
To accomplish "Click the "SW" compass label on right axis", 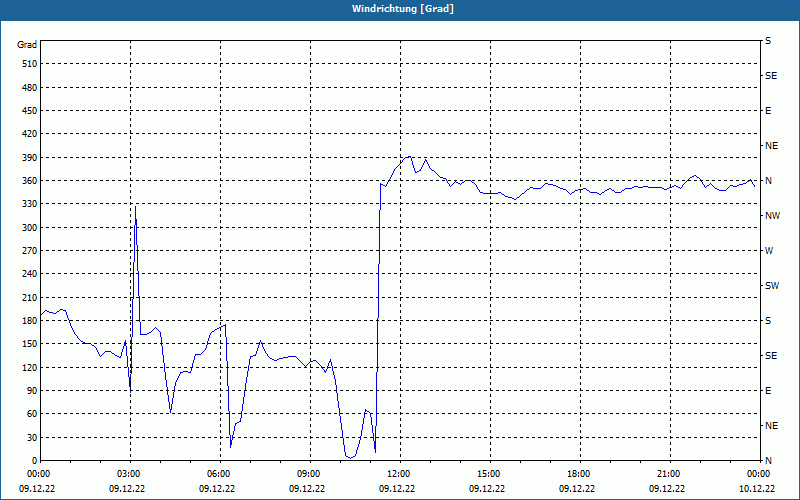I will point(772,286).
